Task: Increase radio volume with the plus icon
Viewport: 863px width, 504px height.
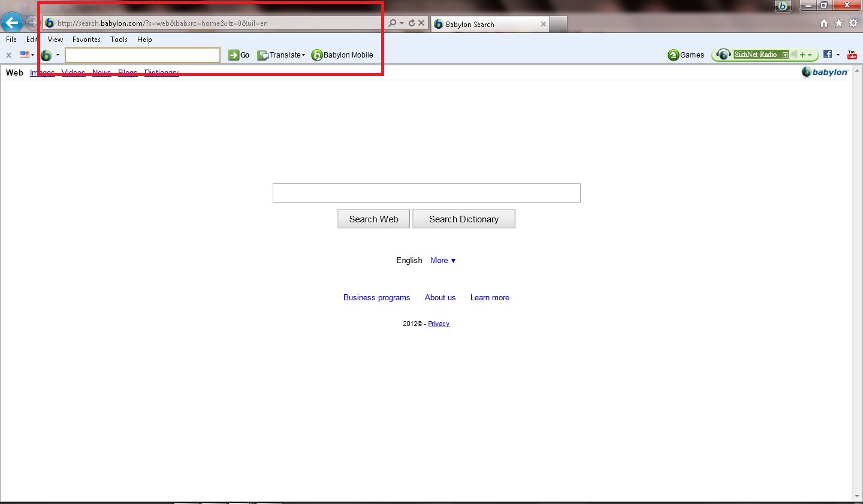Action: (x=802, y=55)
